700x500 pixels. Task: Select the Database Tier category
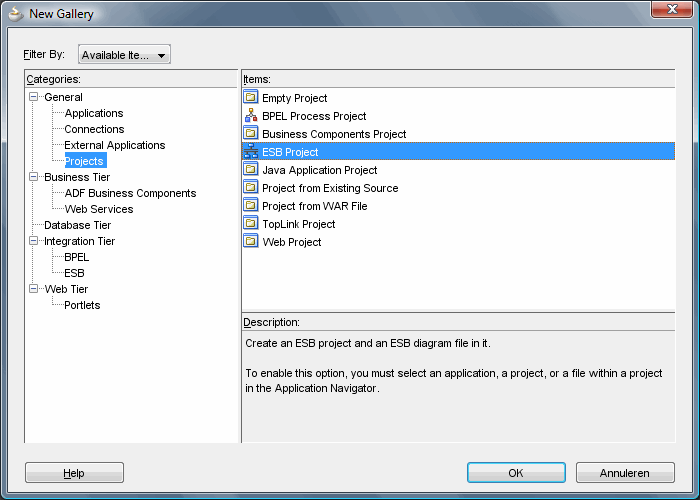click(x=77, y=225)
